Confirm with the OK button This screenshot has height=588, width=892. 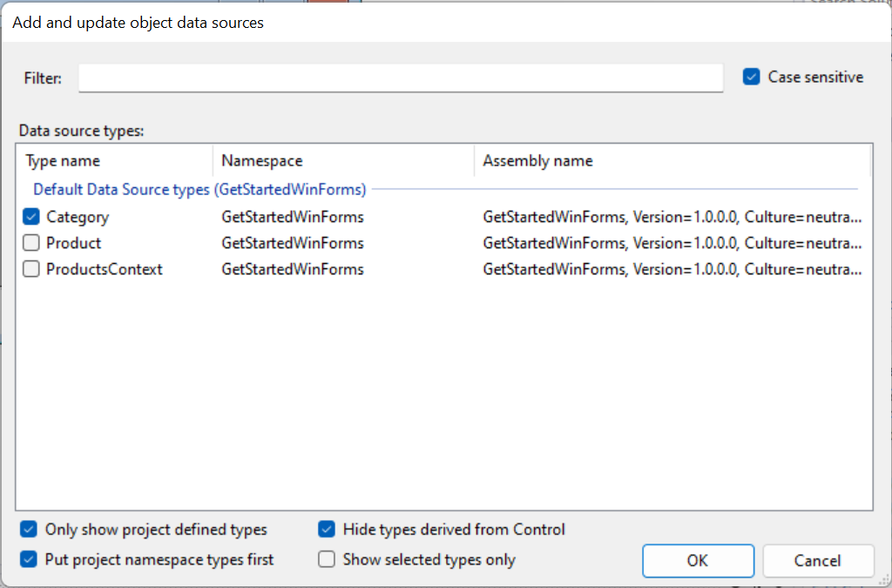pos(698,560)
